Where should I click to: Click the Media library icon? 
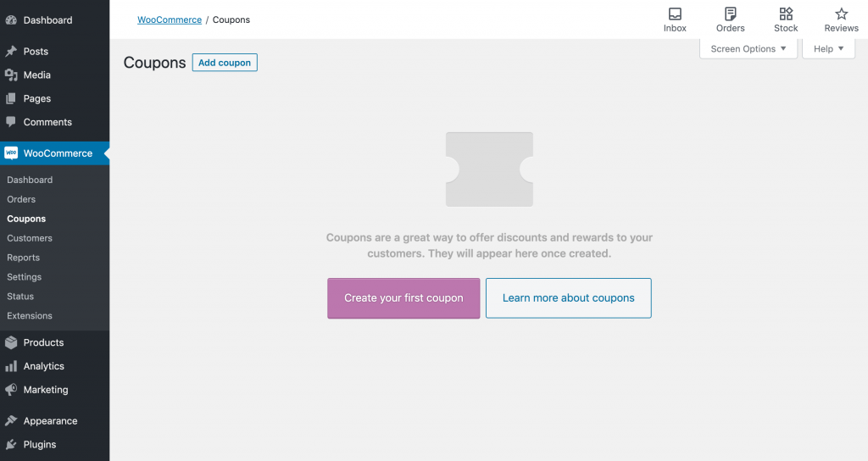click(11, 75)
